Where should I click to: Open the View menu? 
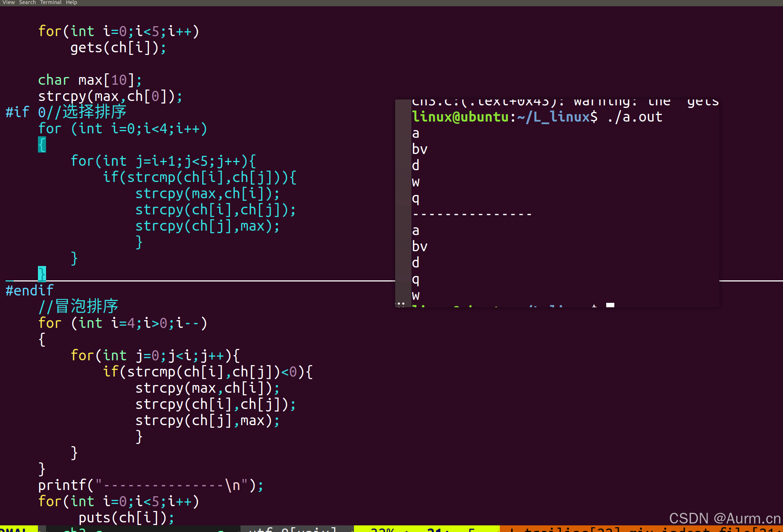[x=8, y=3]
